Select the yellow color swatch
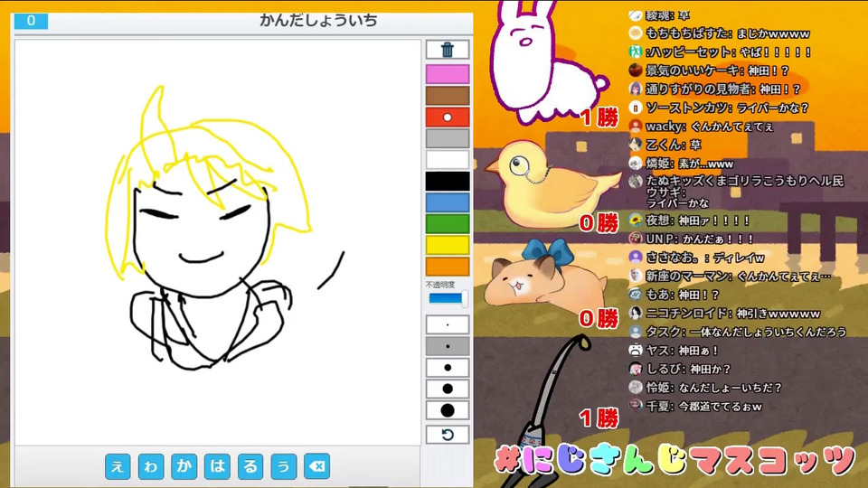 pyautogui.click(x=448, y=245)
